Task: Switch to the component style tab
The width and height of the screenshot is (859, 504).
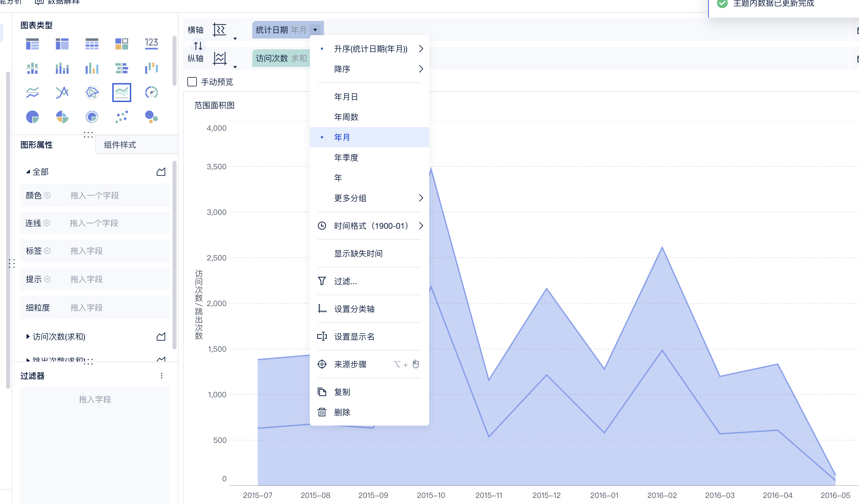Action: (120, 145)
